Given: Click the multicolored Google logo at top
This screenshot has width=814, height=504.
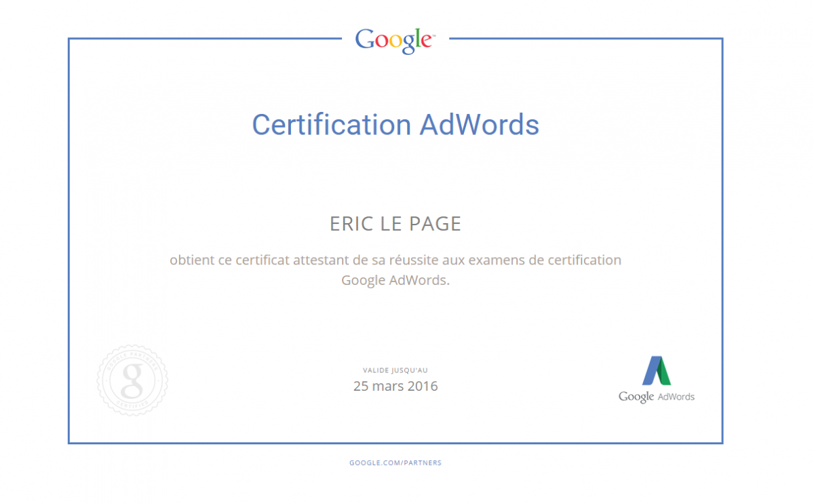Looking at the screenshot, I should coord(395,41).
